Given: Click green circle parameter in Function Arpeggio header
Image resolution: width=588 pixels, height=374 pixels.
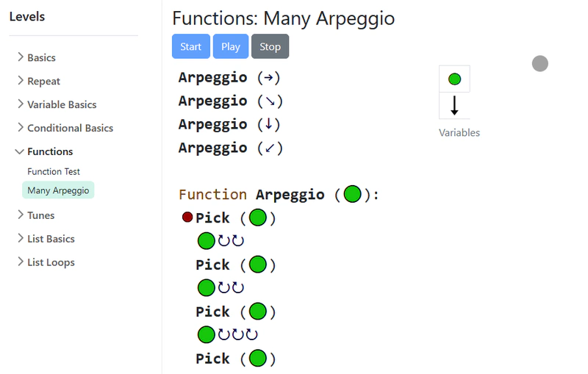Looking at the screenshot, I should pos(352,194).
